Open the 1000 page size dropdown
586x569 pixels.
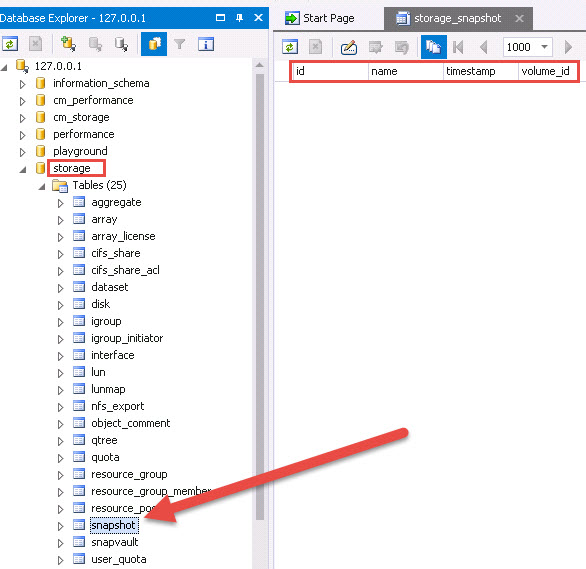[x=545, y=47]
